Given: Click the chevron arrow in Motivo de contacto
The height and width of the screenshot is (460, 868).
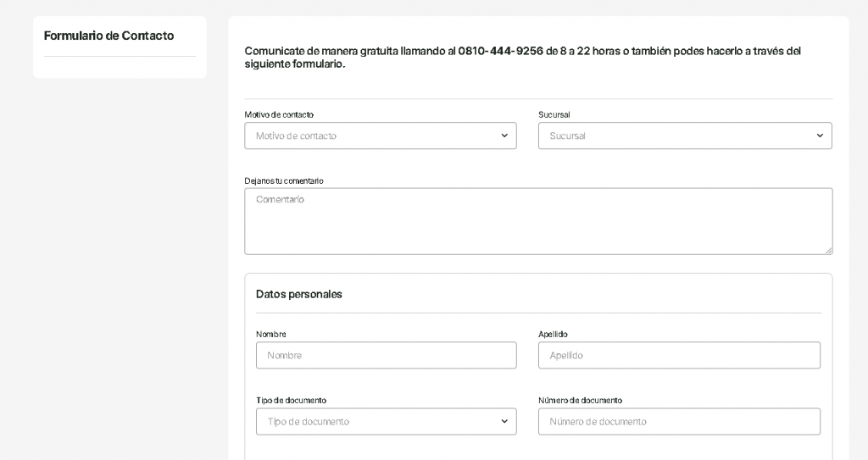Looking at the screenshot, I should (504, 136).
